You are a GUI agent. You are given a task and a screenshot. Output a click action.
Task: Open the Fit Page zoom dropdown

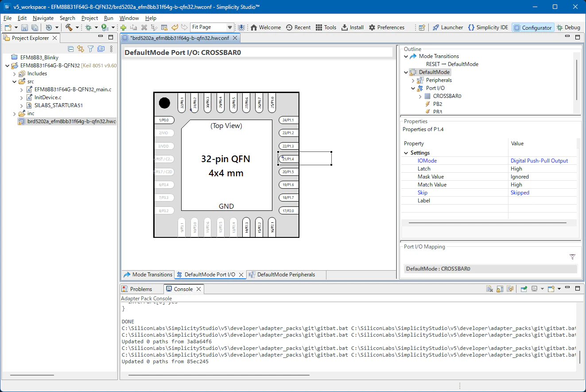point(229,27)
